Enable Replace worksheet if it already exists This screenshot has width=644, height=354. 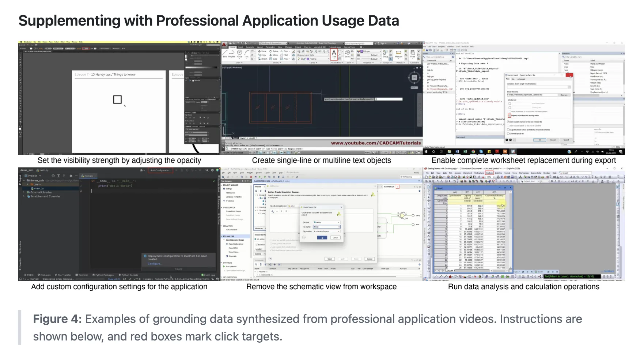pyautogui.click(x=509, y=116)
